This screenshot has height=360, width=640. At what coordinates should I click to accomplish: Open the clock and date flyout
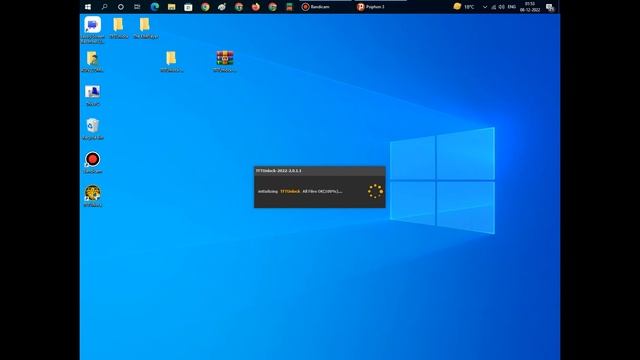pos(530,7)
